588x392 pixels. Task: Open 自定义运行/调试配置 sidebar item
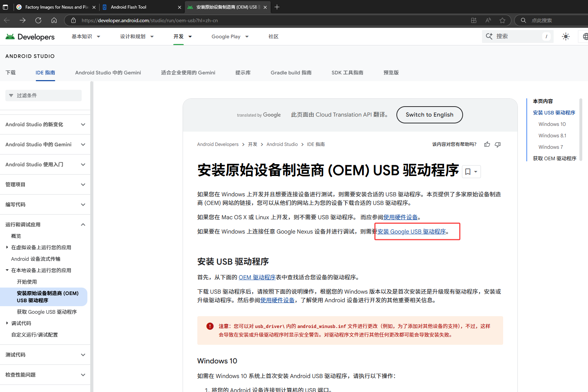click(x=34, y=335)
